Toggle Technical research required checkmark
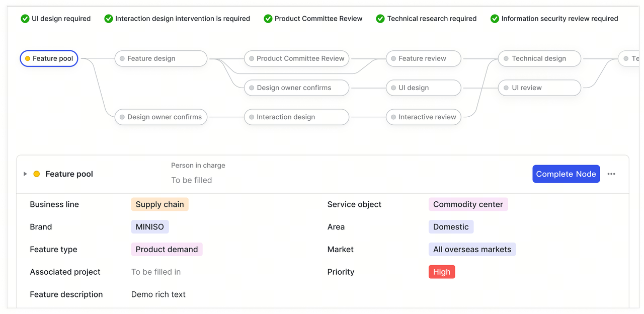644x314 pixels. pos(380,19)
